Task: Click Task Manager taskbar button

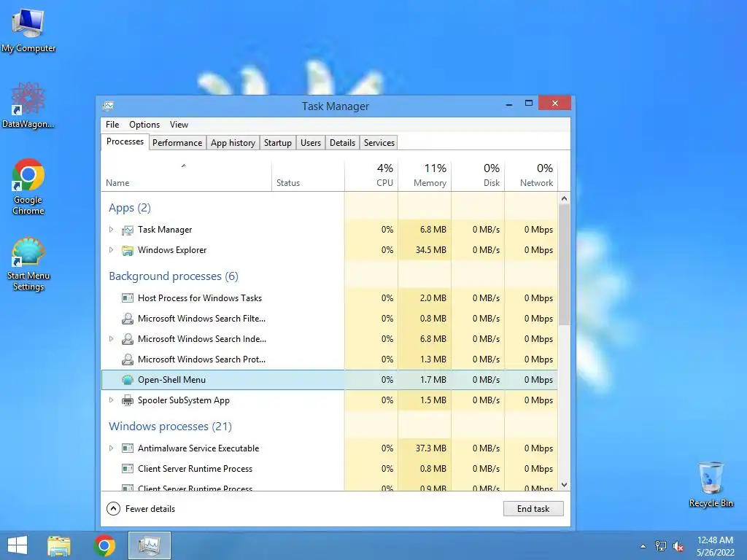Action: click(x=149, y=545)
